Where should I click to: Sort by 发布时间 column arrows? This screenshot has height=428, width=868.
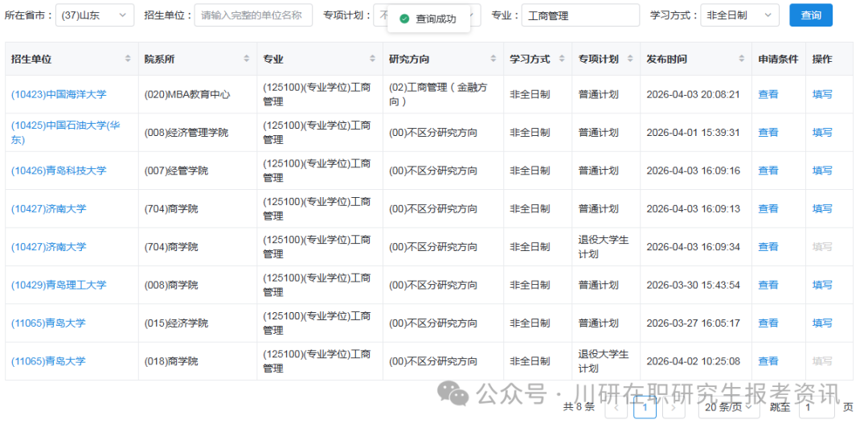click(x=742, y=59)
